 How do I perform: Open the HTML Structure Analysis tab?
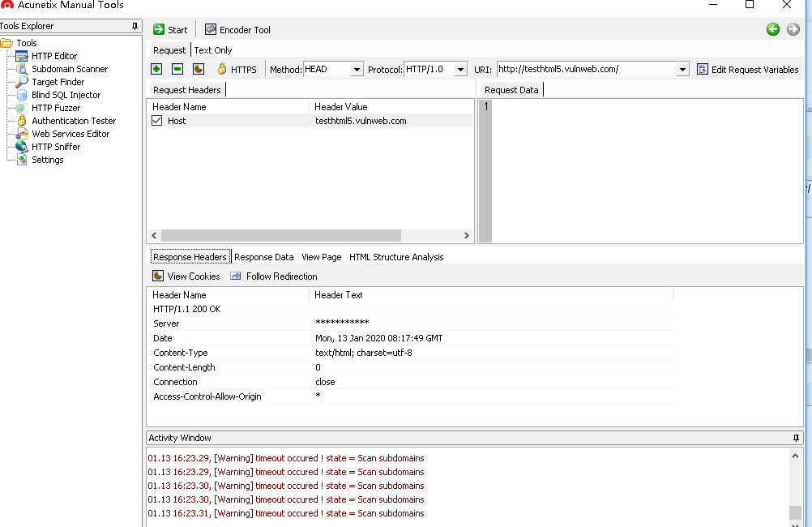pos(396,257)
